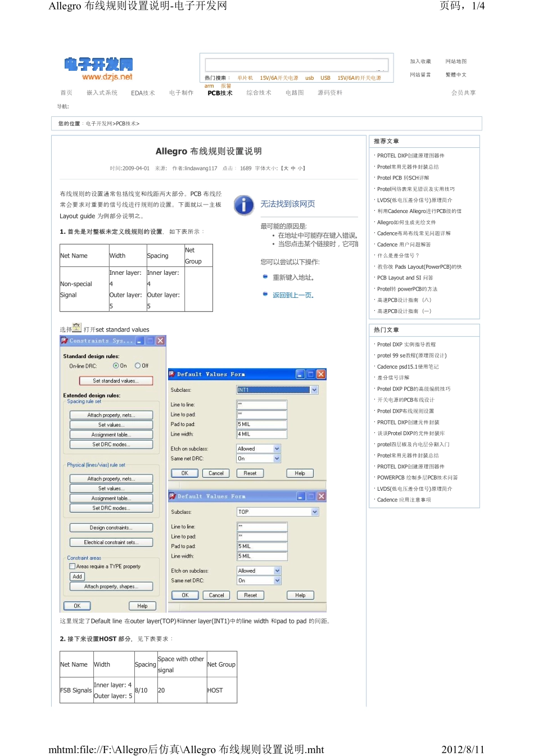
Task: Click the constraint icon next to 选择
Action: [77, 328]
